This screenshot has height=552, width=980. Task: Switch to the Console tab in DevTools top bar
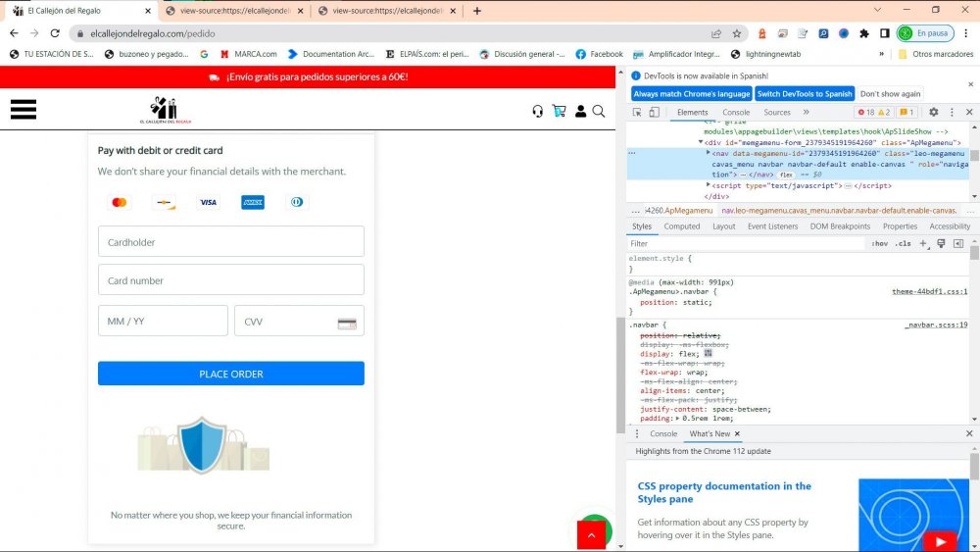736,112
